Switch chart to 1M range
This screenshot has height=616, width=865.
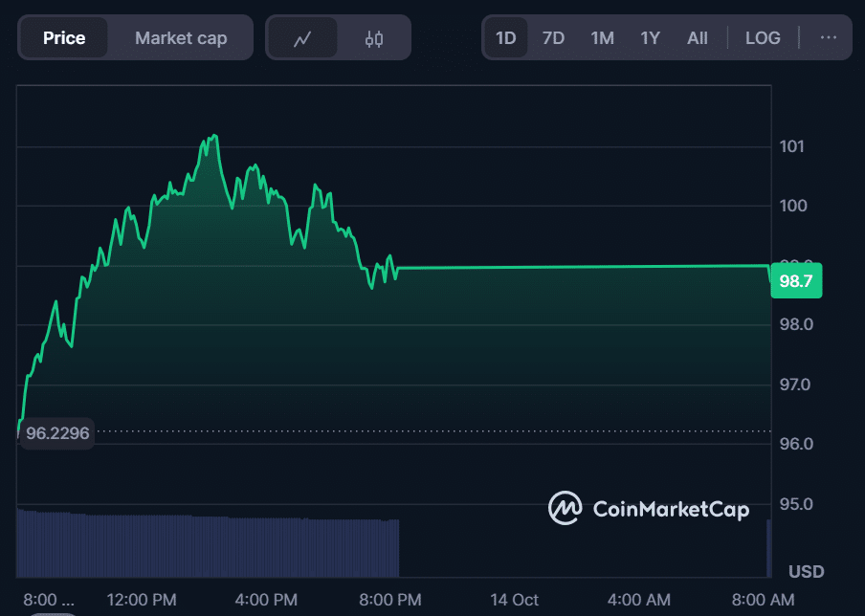coord(602,38)
